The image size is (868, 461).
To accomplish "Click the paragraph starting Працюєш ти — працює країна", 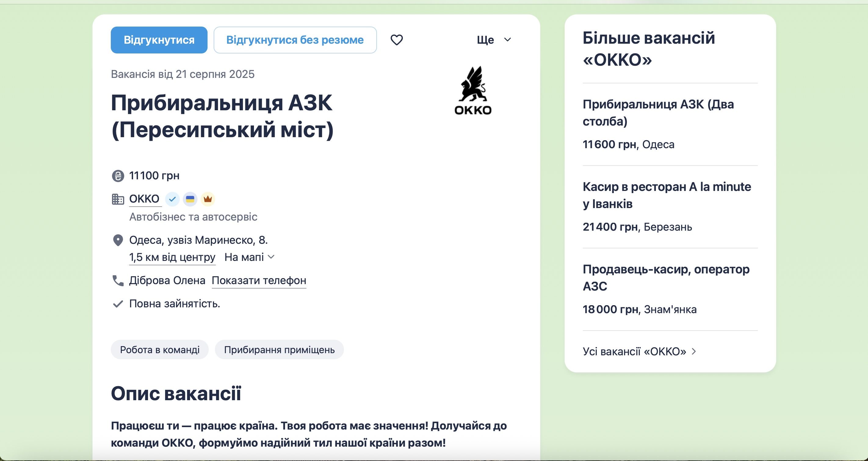I will click(309, 434).
